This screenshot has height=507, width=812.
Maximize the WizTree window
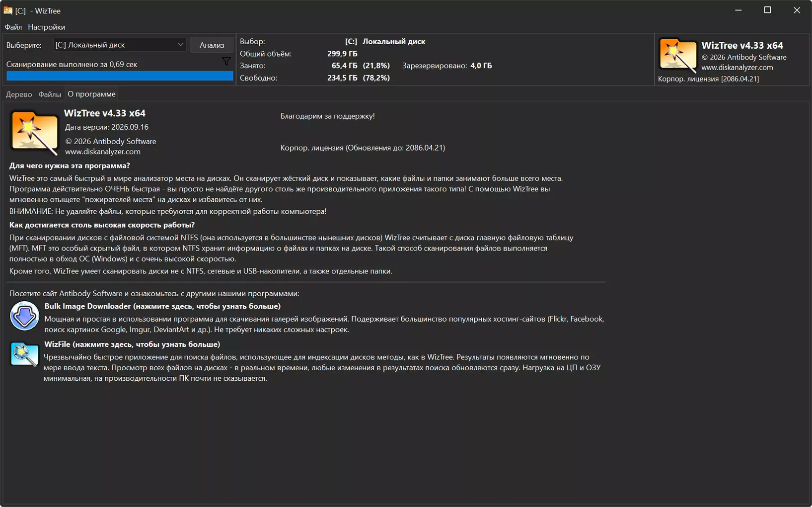click(767, 10)
